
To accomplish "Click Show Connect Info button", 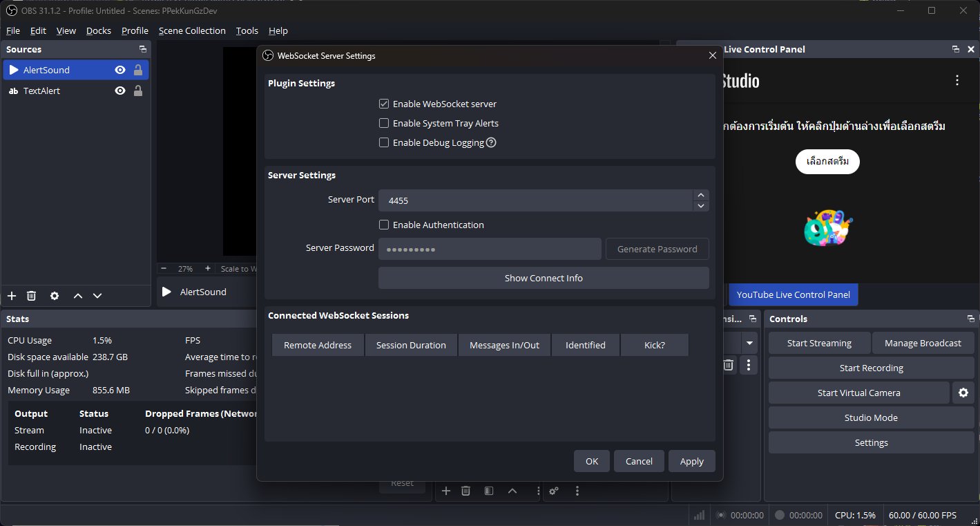I will click(544, 278).
